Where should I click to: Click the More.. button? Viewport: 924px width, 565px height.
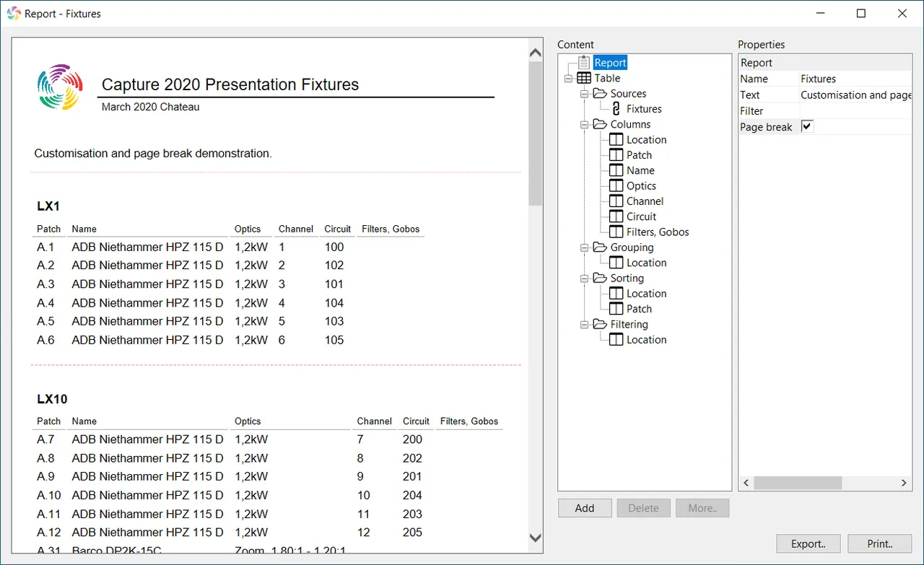click(702, 508)
